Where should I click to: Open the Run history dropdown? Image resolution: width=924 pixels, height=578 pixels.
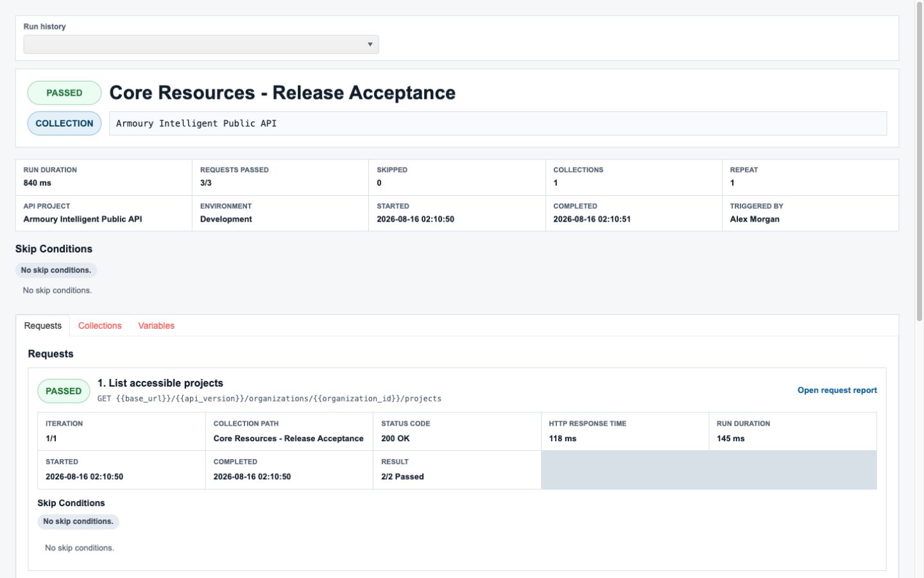click(x=201, y=44)
